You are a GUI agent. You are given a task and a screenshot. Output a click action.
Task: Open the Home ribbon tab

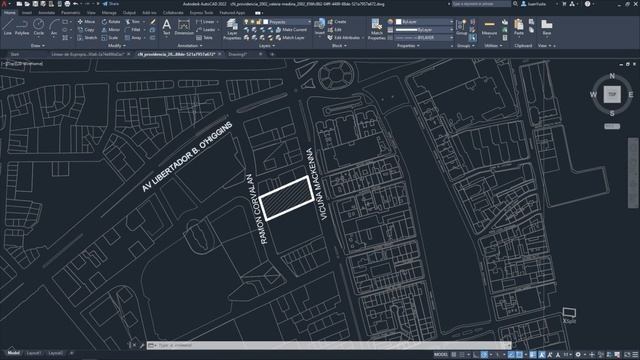click(x=9, y=13)
